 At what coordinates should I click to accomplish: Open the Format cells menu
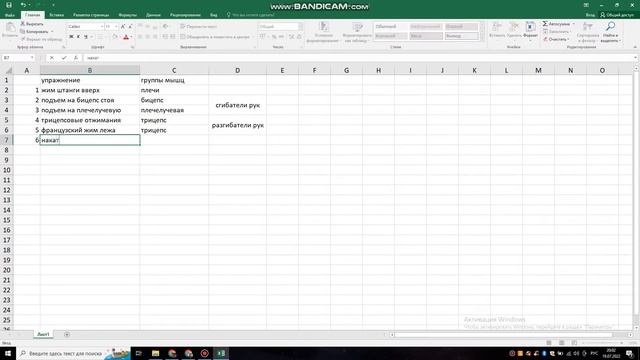pyautogui.click(x=530, y=30)
